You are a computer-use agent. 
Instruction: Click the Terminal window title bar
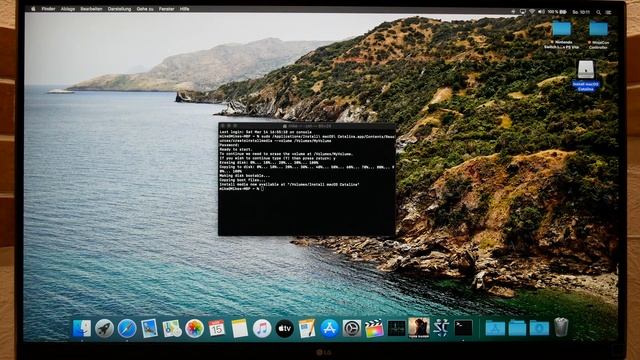coord(307,126)
